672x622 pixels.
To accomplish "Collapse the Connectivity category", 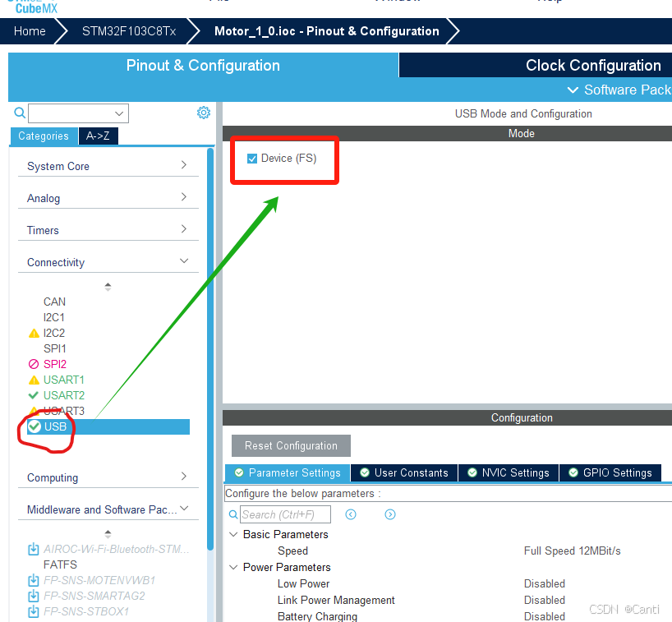I will pos(108,262).
